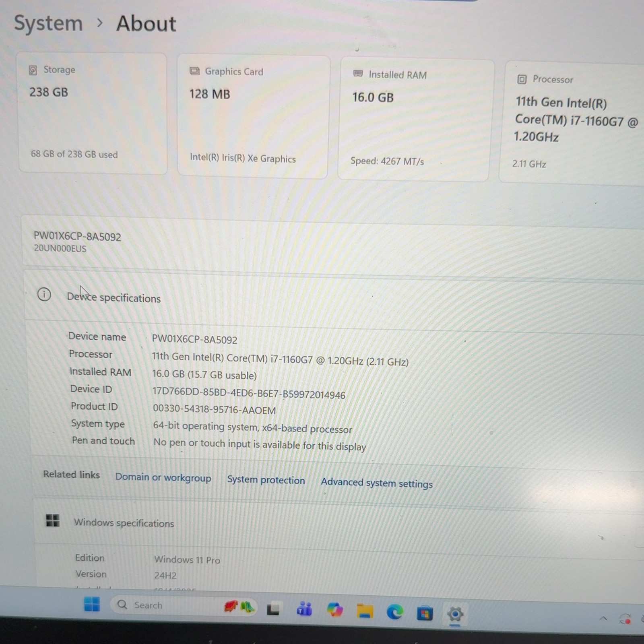
Task: Open File Explorer from the taskbar
Action: pyautogui.click(x=365, y=611)
